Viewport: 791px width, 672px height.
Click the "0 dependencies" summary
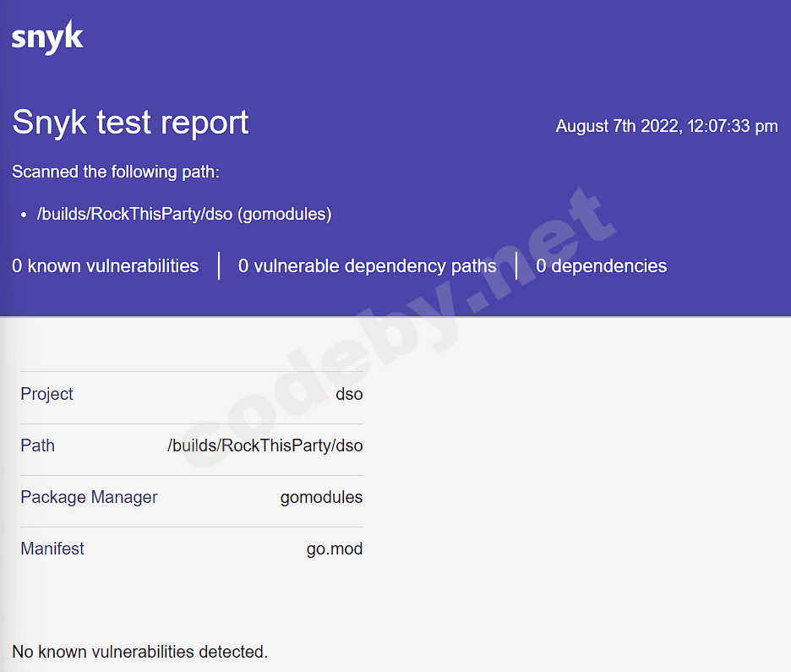601,266
